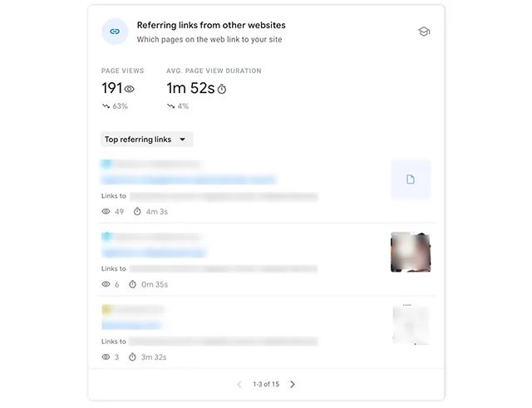532x408 pixels.
Task: Open the first blurred blue referring link
Action: [188, 179]
